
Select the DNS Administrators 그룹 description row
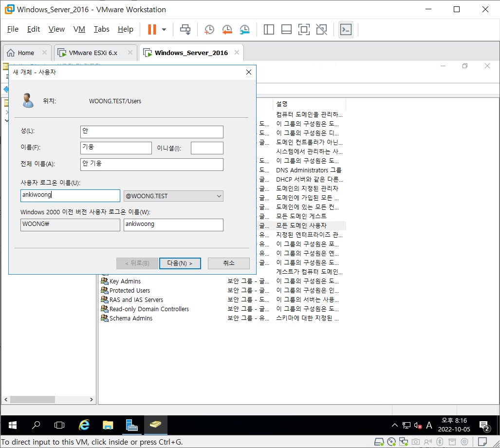pyautogui.click(x=309, y=170)
